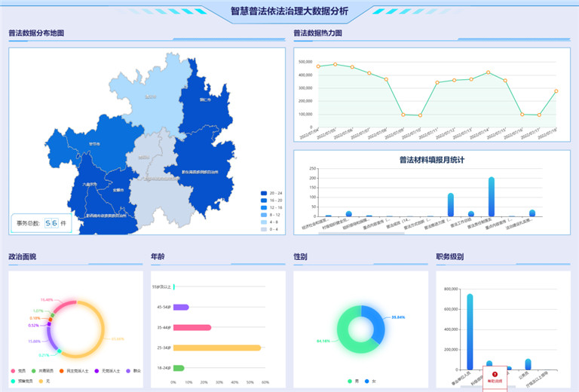Toggle the 预备党员 legend item
This screenshot has height=392, width=579.
tap(22, 381)
